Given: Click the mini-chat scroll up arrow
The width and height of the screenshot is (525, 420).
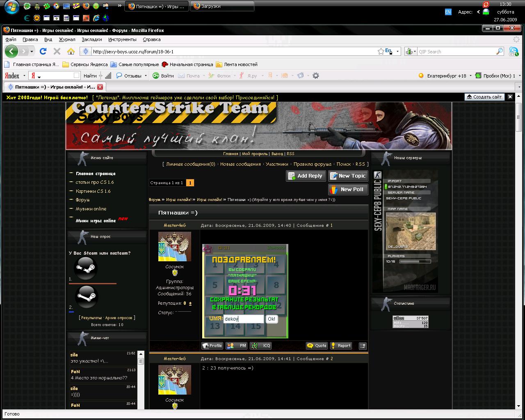Looking at the screenshot, I should click(x=141, y=354).
